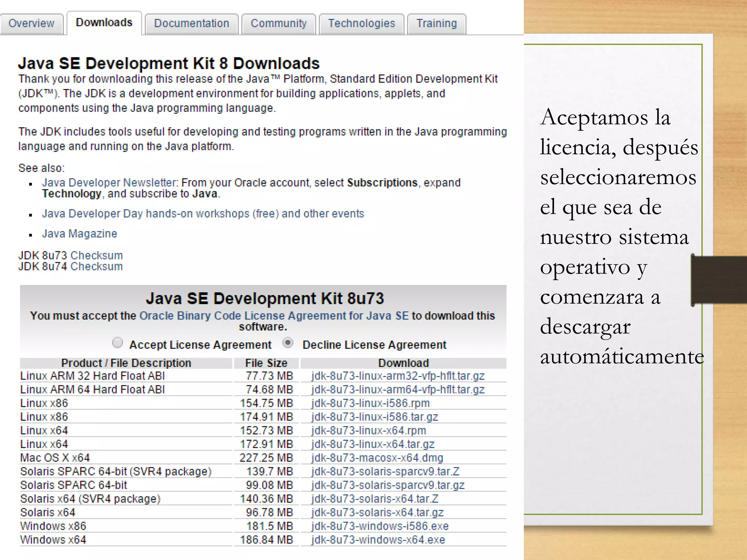Click the 227.25 MB file size cell
The image size is (747, 560).
pos(266,458)
